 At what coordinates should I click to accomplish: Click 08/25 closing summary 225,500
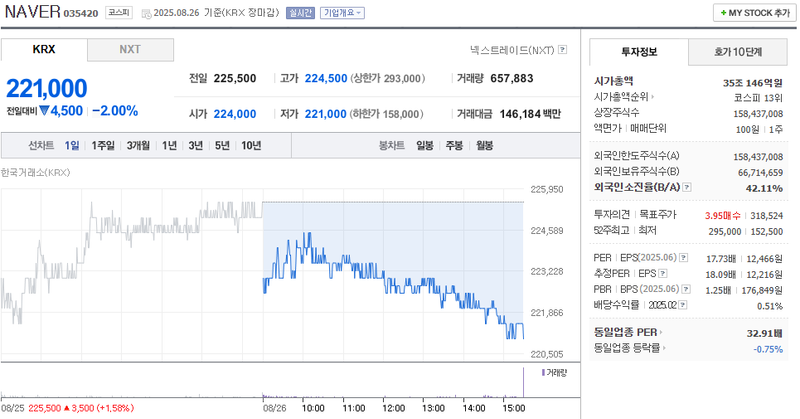(44, 408)
